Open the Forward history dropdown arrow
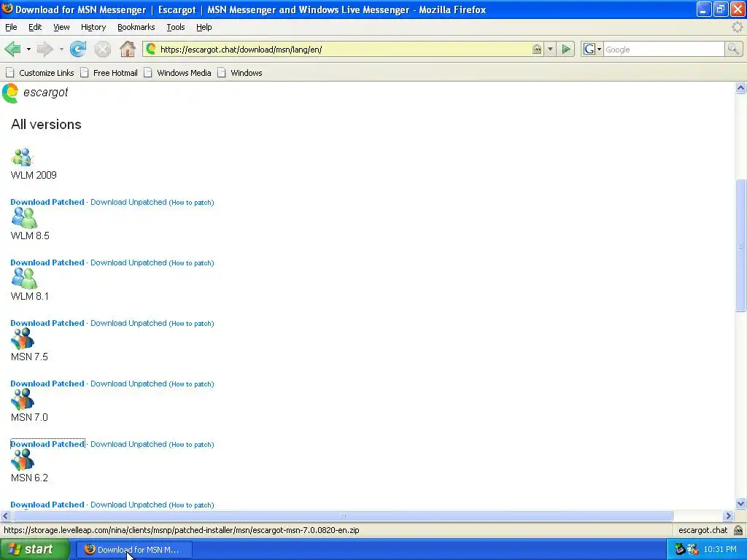747x560 pixels. click(x=61, y=49)
